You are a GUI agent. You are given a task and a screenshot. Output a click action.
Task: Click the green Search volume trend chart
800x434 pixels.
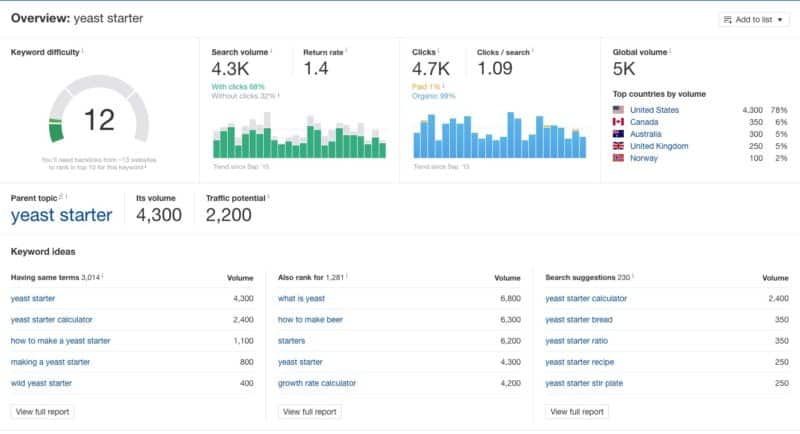click(299, 135)
